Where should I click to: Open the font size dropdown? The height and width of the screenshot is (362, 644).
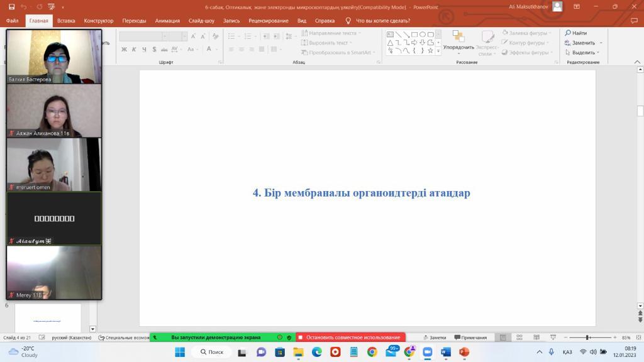pos(184,36)
